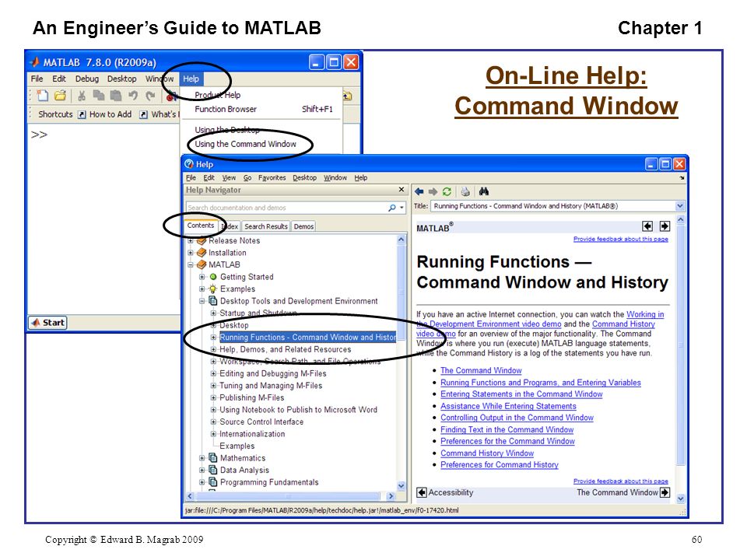Click the Back arrow in Help browser toolbar
747x560 pixels.
point(419,191)
